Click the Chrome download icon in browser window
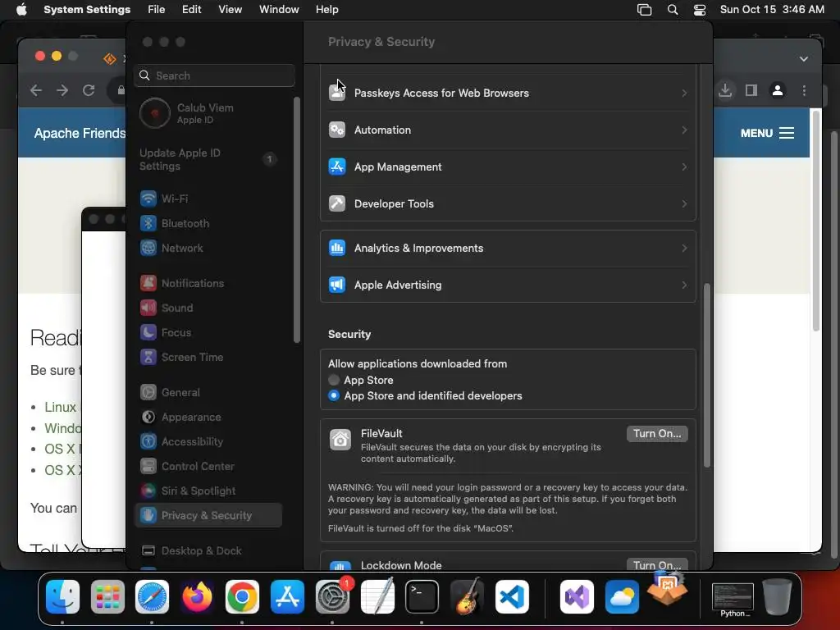The width and height of the screenshot is (840, 630). point(725,90)
